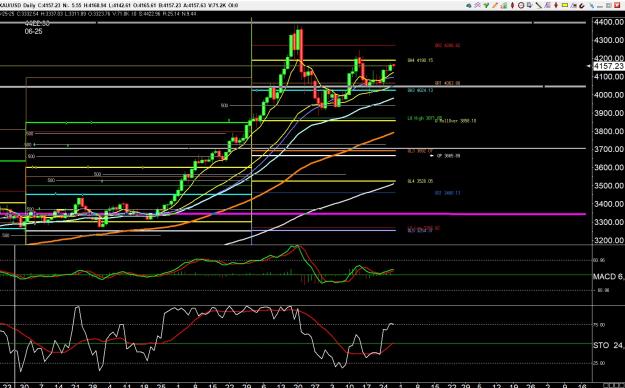Restore the chart window size
The image size is (625, 388).
(x=609, y=5)
